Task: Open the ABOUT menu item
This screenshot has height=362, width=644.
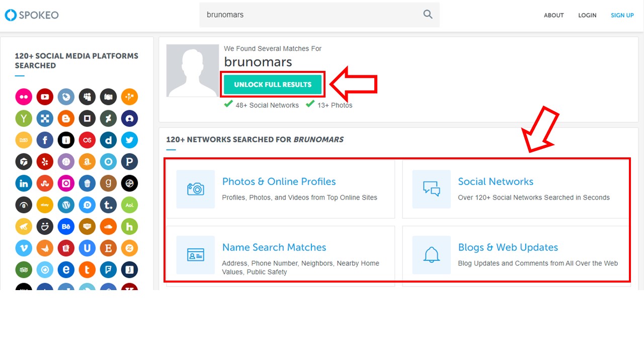Action: (x=553, y=15)
